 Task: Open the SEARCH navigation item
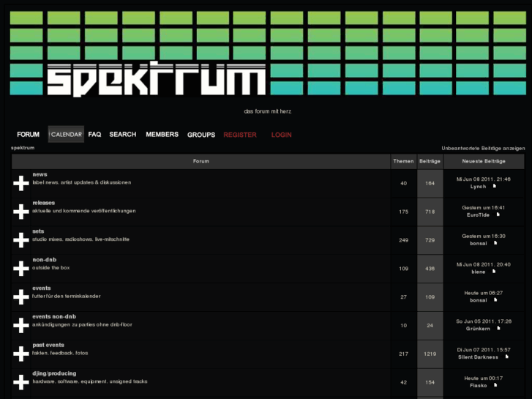(x=123, y=135)
